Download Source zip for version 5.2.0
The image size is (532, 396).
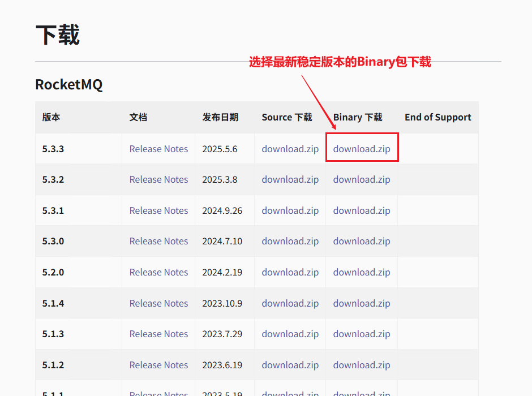pyautogui.click(x=290, y=272)
